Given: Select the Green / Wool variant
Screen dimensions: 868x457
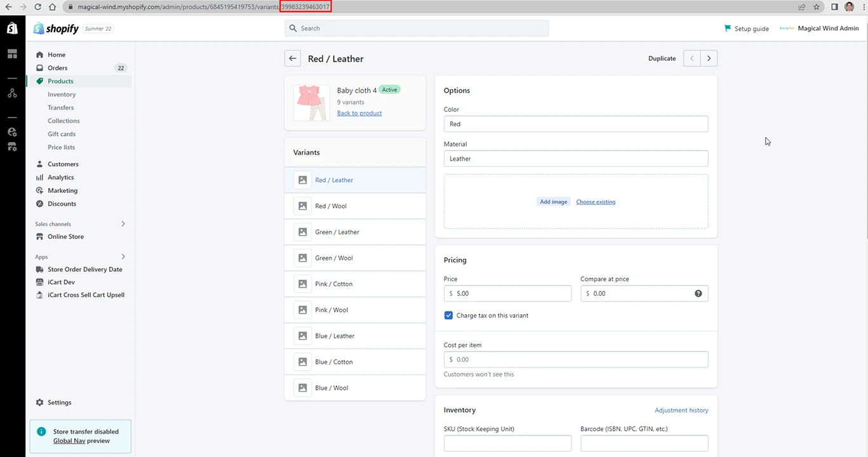Looking at the screenshot, I should coord(355,258).
